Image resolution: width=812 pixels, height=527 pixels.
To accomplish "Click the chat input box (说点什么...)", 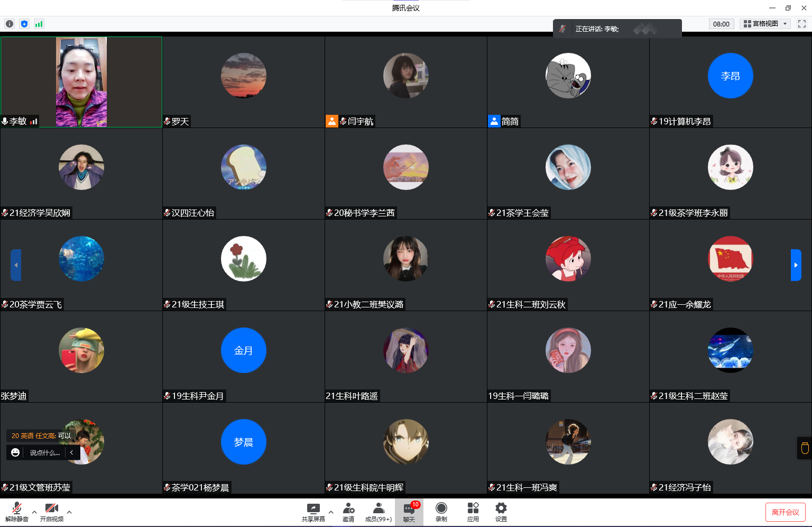I will pos(45,452).
